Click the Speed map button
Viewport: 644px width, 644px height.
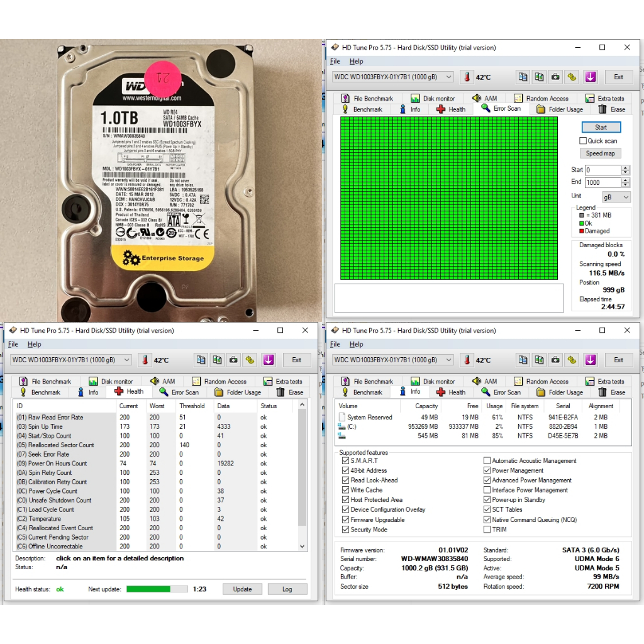coord(600,153)
